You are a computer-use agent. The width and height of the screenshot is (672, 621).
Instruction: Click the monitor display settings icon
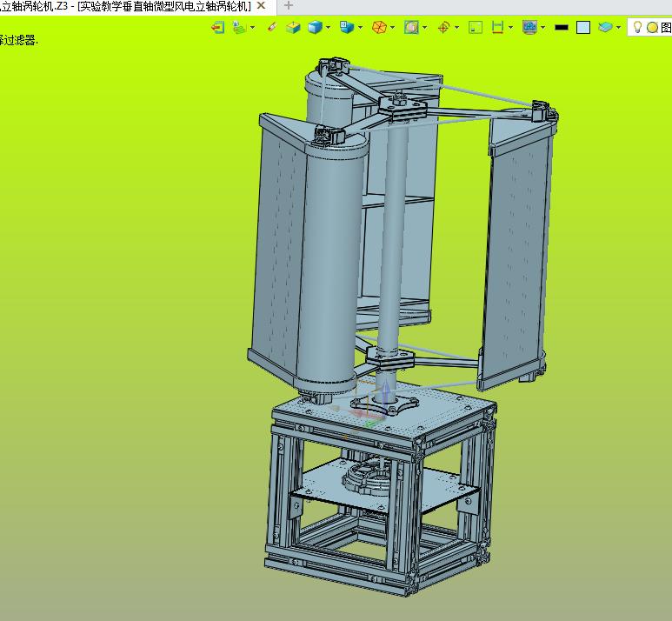[529, 27]
